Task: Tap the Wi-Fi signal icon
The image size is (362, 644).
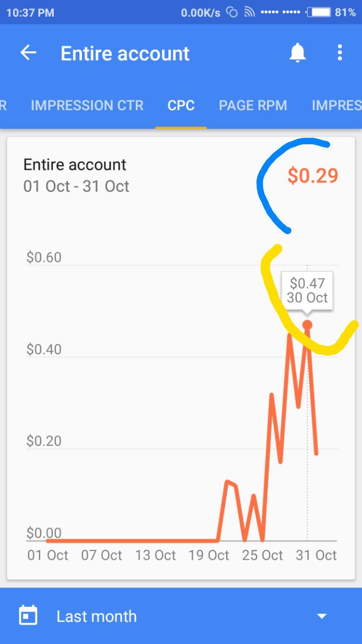Action: [249, 13]
